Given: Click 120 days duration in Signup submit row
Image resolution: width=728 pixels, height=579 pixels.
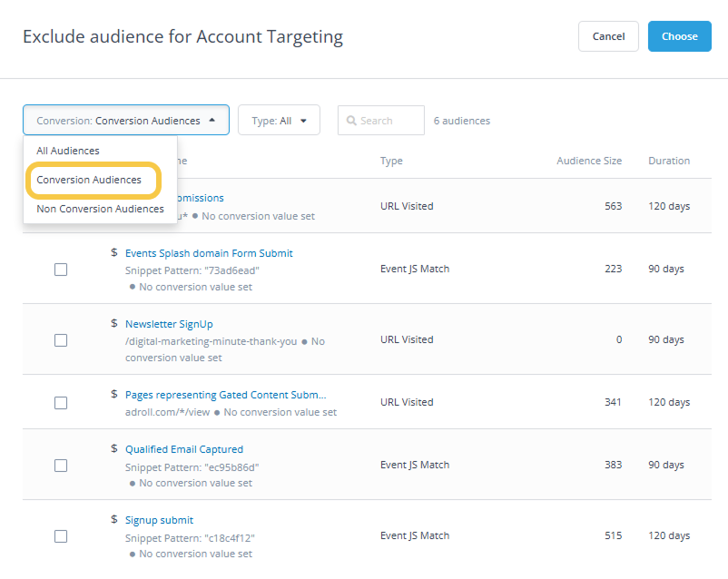Looking at the screenshot, I should tap(669, 535).
